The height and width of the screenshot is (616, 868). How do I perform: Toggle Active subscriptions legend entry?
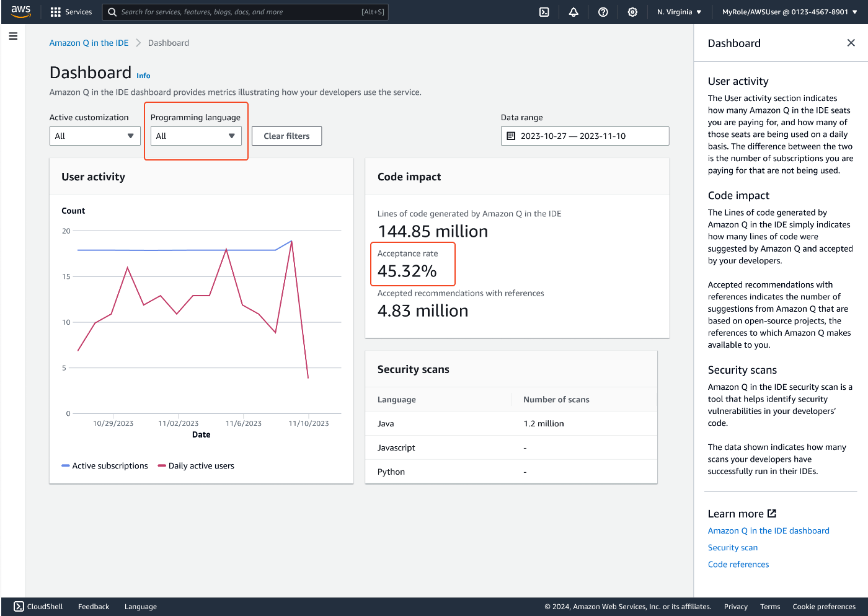105,466
